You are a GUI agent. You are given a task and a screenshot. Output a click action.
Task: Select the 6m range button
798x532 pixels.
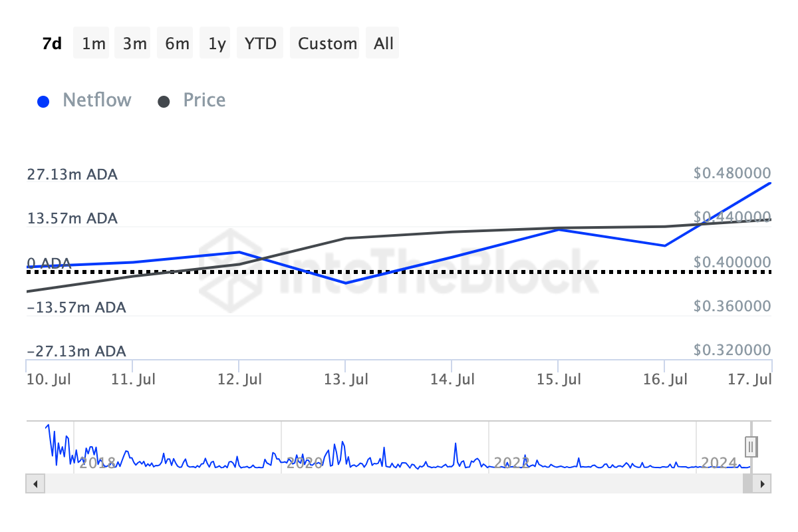click(177, 43)
